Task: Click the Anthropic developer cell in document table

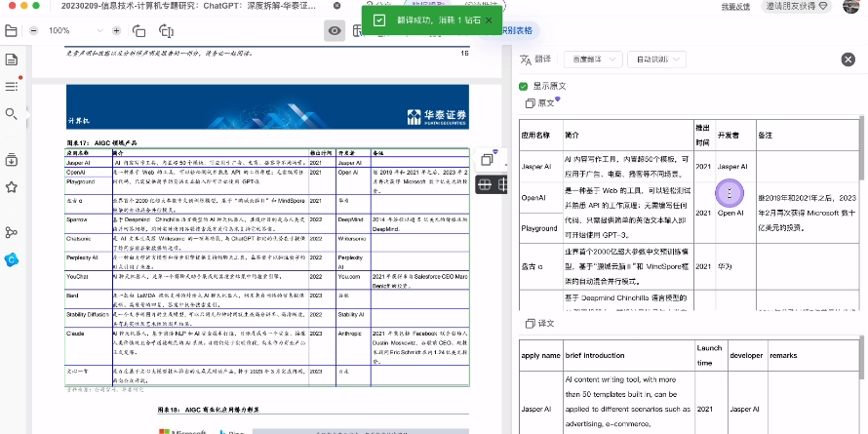Action: click(x=350, y=334)
